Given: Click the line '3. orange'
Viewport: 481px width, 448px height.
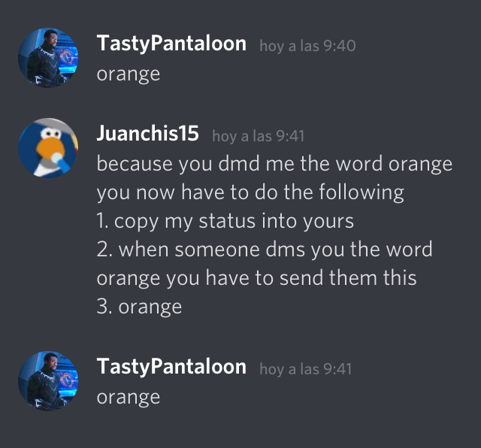Looking at the screenshot, I should [x=139, y=307].
